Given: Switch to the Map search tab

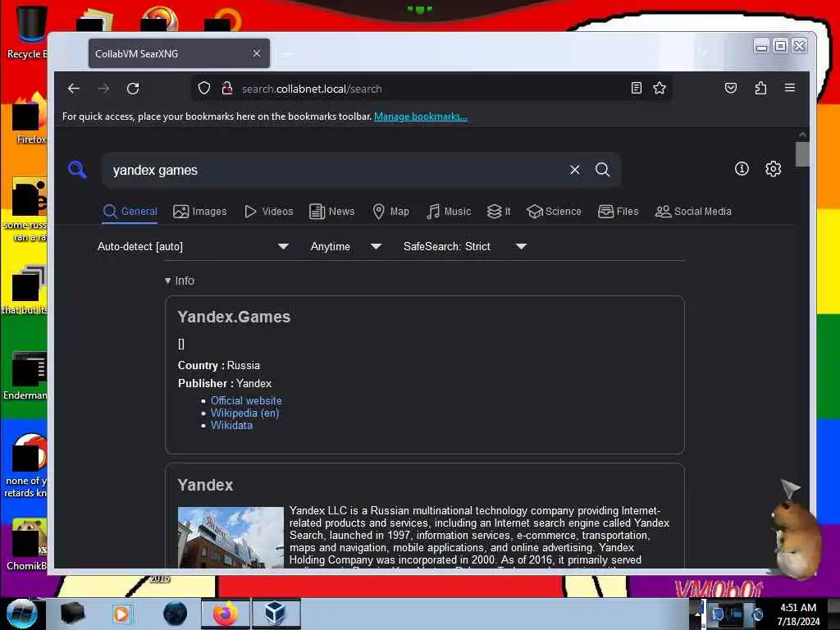Looking at the screenshot, I should coord(391,211).
